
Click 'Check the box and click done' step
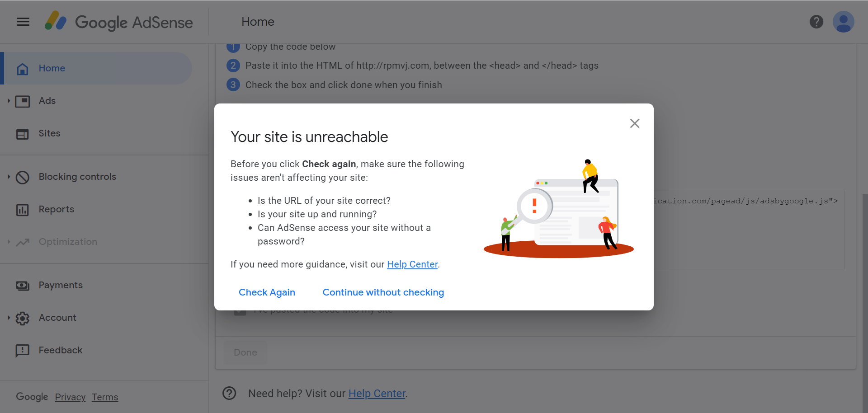pyautogui.click(x=344, y=85)
